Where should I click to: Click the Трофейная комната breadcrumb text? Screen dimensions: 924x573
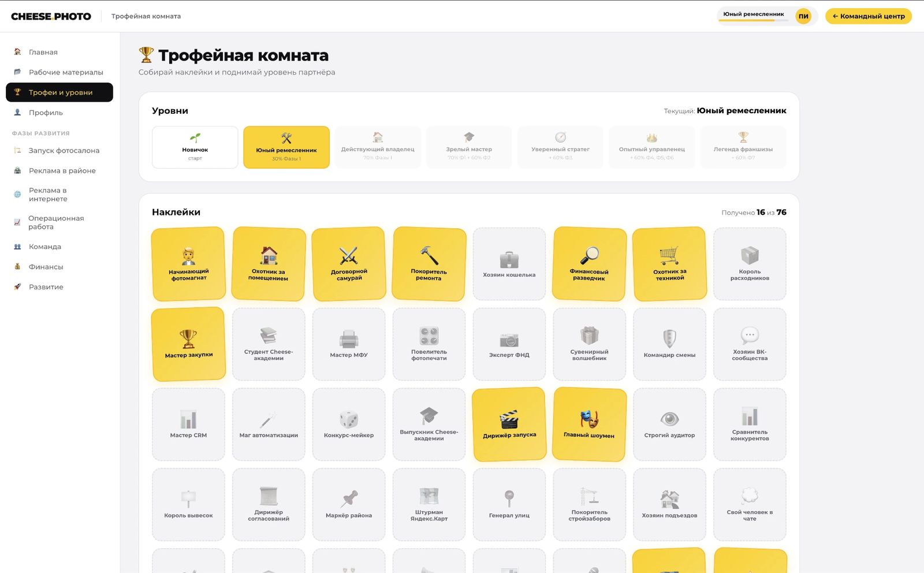146,16
